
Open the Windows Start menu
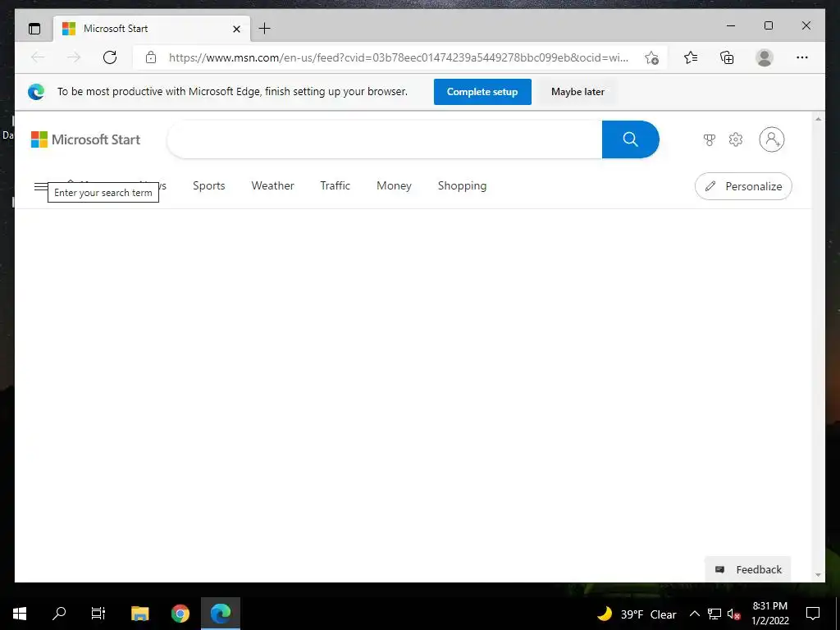coord(20,614)
